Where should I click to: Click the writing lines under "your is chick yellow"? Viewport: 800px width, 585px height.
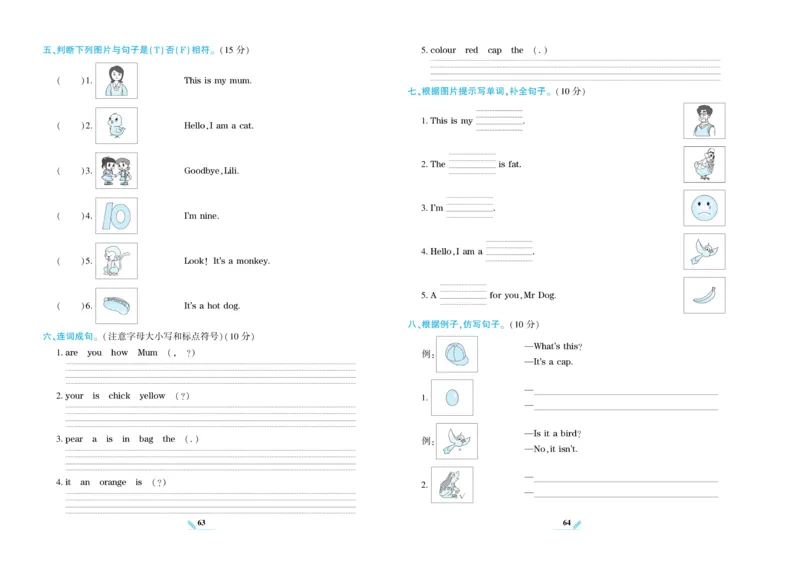point(210,416)
